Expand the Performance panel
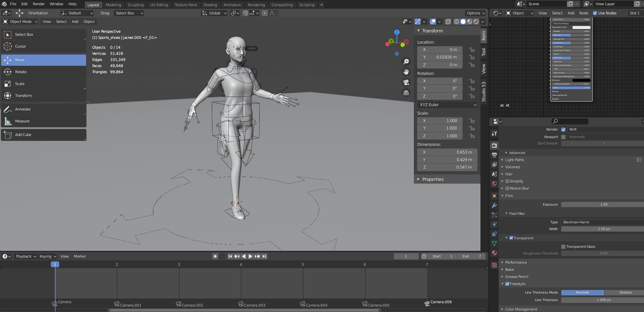This screenshot has height=312, width=644. click(x=516, y=262)
